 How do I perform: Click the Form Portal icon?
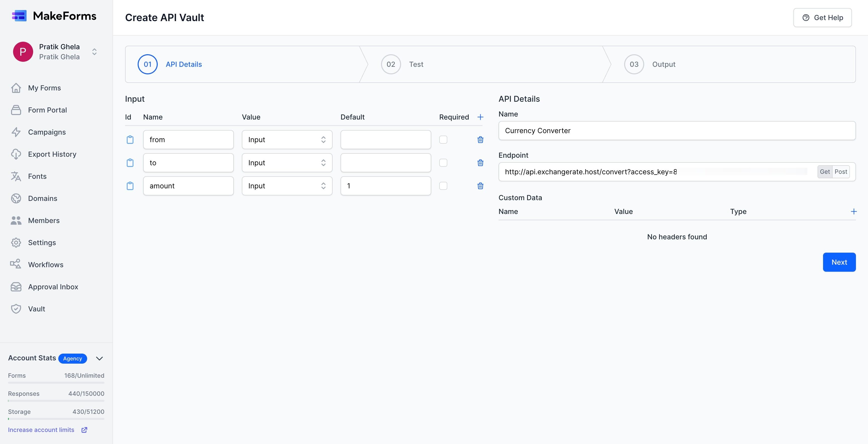16,110
